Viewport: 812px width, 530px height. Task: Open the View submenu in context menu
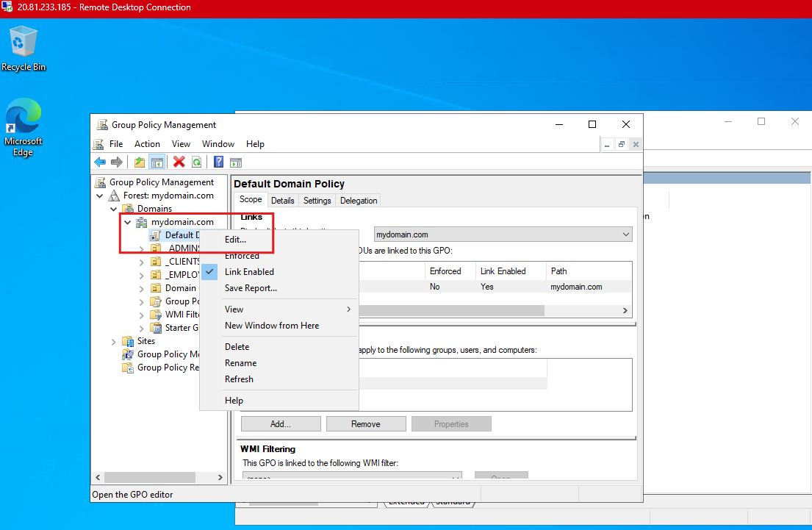[x=279, y=309]
